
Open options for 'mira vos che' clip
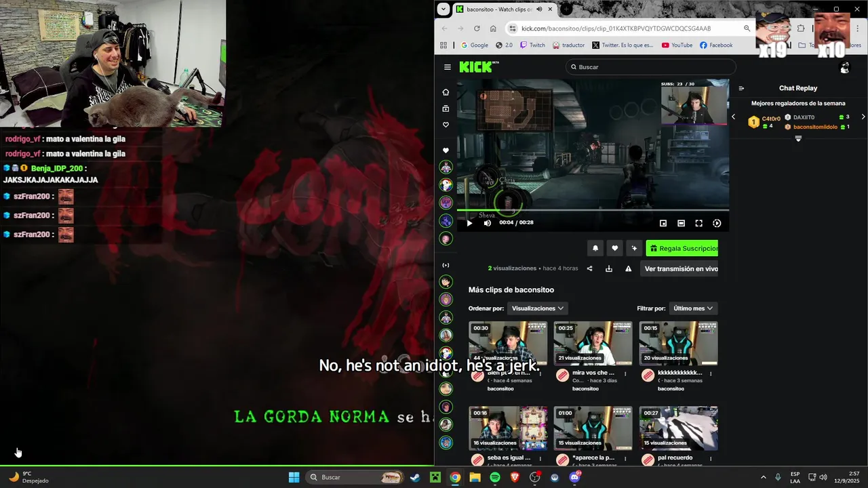(x=625, y=373)
